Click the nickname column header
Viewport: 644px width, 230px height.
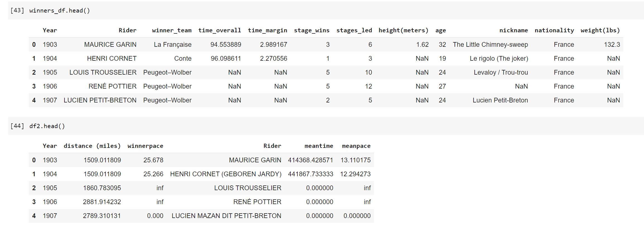click(x=514, y=30)
